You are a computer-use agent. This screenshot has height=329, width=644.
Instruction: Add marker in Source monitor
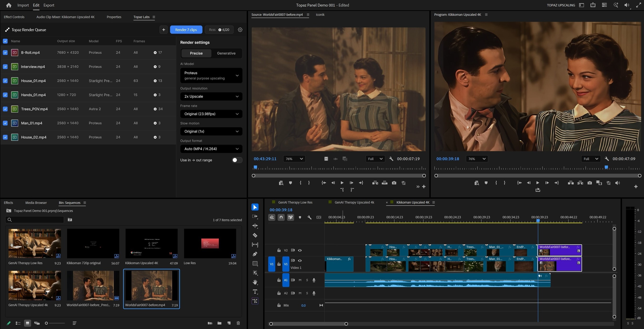tap(290, 183)
